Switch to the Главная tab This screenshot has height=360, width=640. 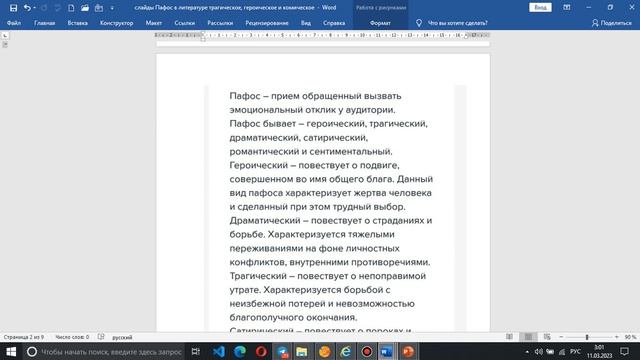coord(44,23)
